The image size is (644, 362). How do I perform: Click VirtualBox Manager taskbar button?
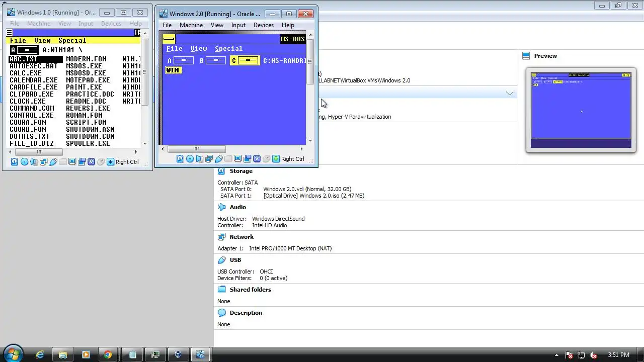coord(178,354)
